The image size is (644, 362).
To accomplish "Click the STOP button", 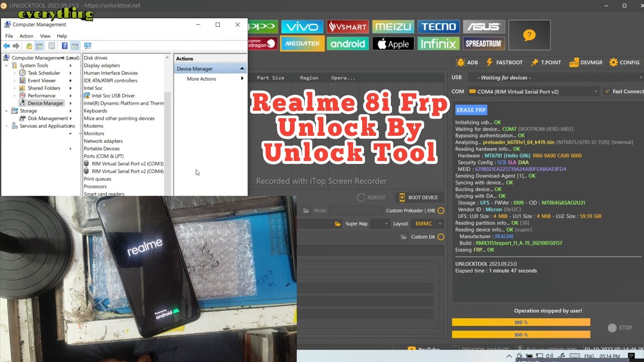I will [x=620, y=328].
